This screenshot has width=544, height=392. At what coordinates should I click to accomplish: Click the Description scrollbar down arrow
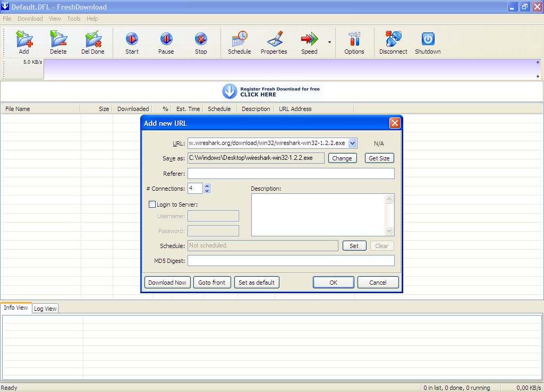coord(389,231)
